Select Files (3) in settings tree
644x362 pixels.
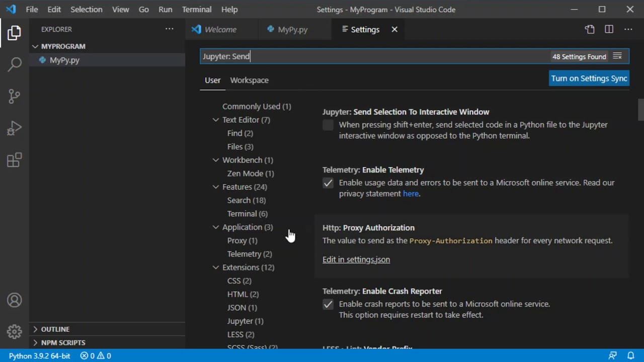240,147
